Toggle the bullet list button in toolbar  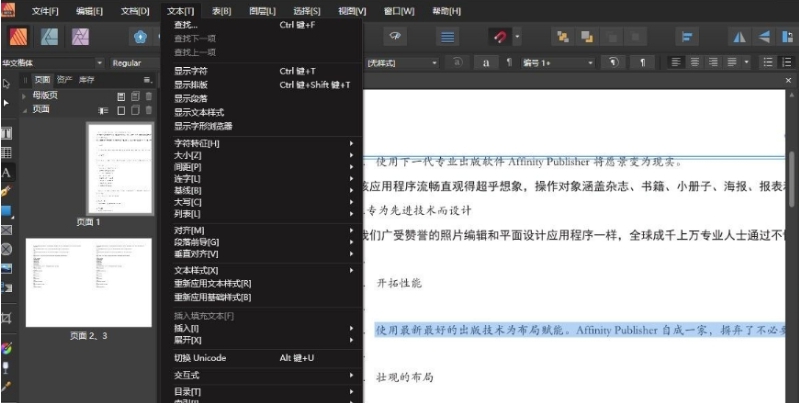tap(767, 62)
